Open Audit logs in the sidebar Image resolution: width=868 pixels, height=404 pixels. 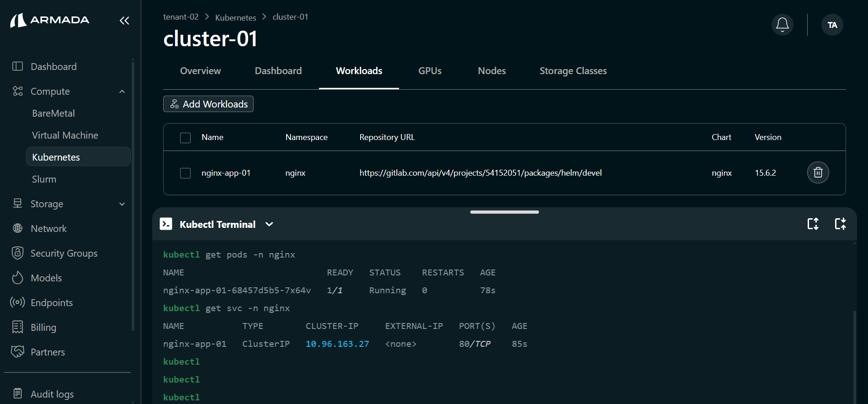pos(52,394)
